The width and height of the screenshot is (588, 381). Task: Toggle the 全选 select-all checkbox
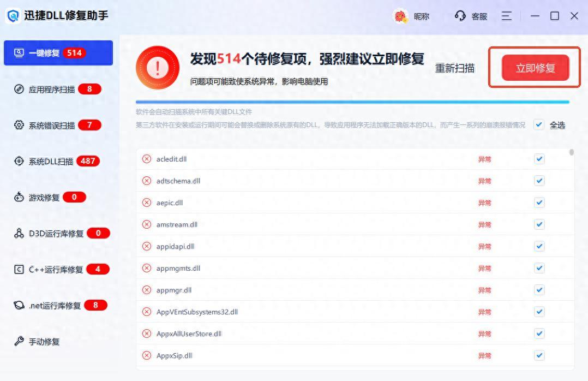coord(539,124)
